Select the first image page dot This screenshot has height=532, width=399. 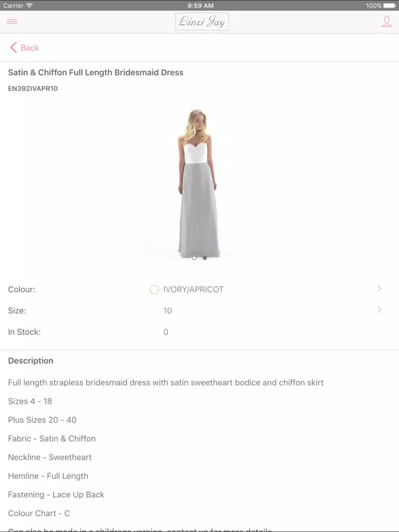tap(194, 258)
